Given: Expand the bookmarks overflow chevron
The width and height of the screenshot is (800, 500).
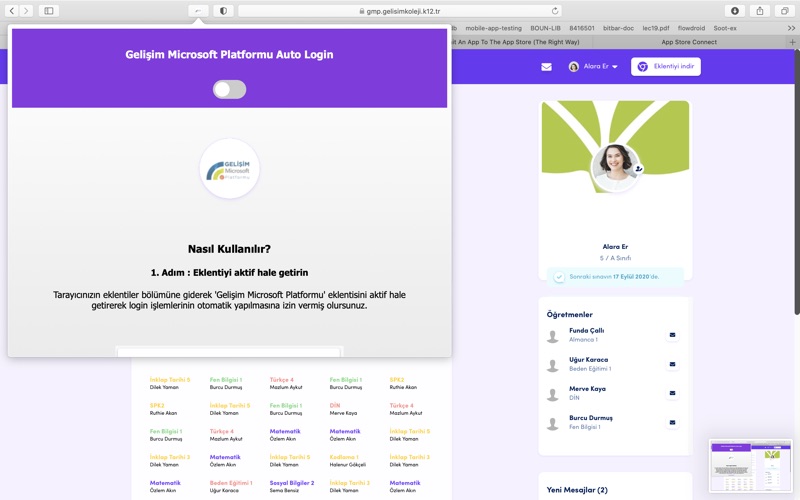Looking at the screenshot, I should [791, 28].
